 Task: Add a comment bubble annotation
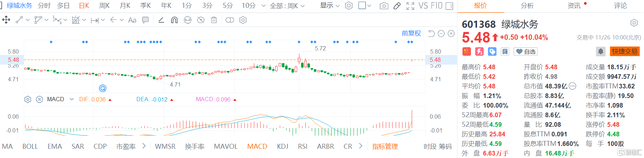(145, 20)
